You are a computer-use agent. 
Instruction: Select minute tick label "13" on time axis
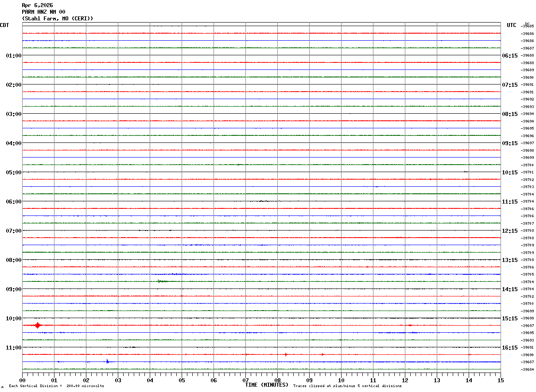[437, 380]
